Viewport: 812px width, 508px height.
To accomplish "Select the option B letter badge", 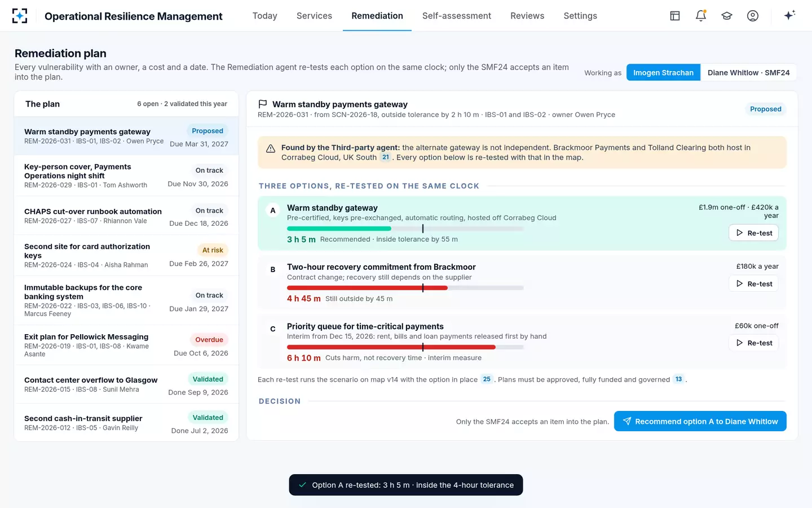I will point(273,270).
